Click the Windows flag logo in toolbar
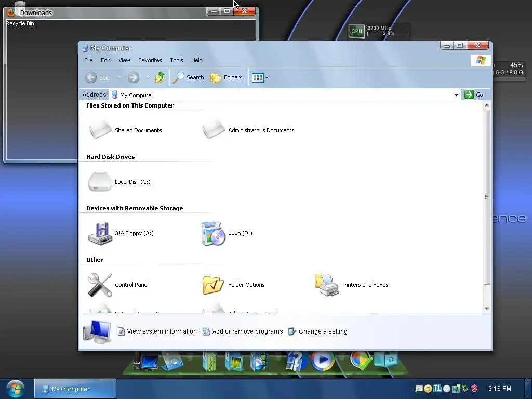The image size is (532, 399). (x=481, y=60)
